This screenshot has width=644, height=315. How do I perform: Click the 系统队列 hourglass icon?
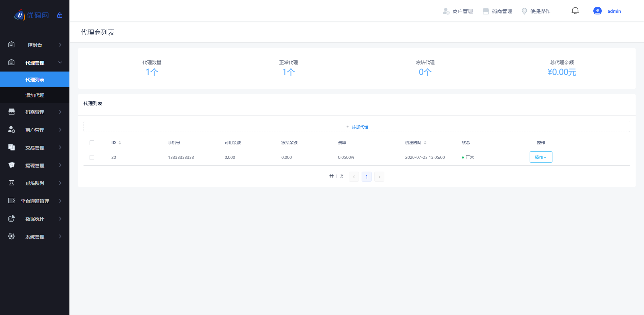coord(11,183)
